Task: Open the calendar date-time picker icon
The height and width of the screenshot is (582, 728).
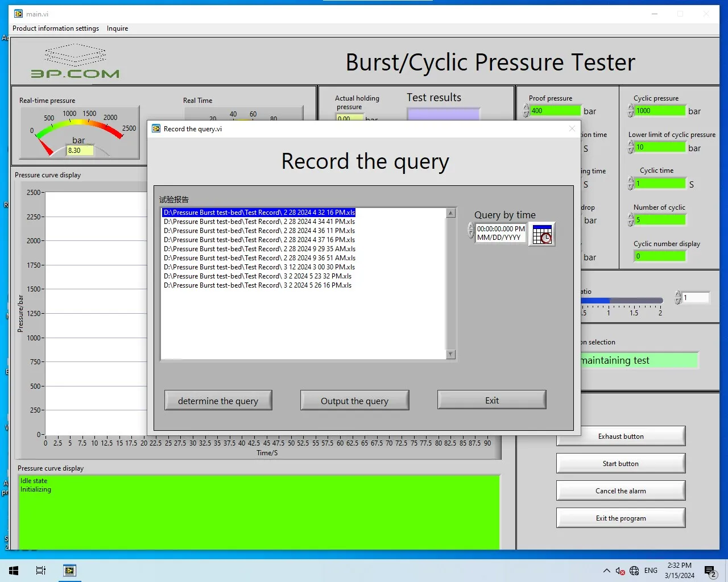Action: pyautogui.click(x=543, y=234)
